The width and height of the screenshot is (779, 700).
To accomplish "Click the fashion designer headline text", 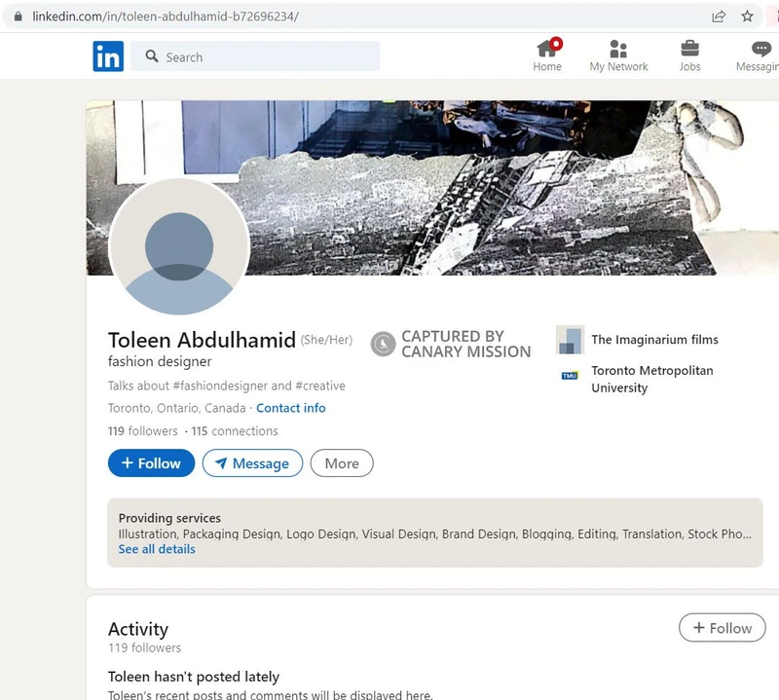I will point(160,361).
